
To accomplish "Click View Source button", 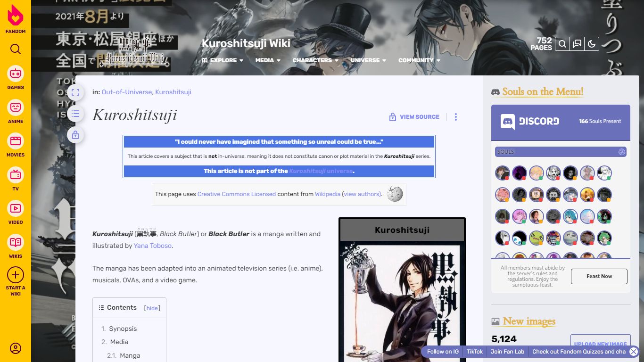I will point(414,117).
